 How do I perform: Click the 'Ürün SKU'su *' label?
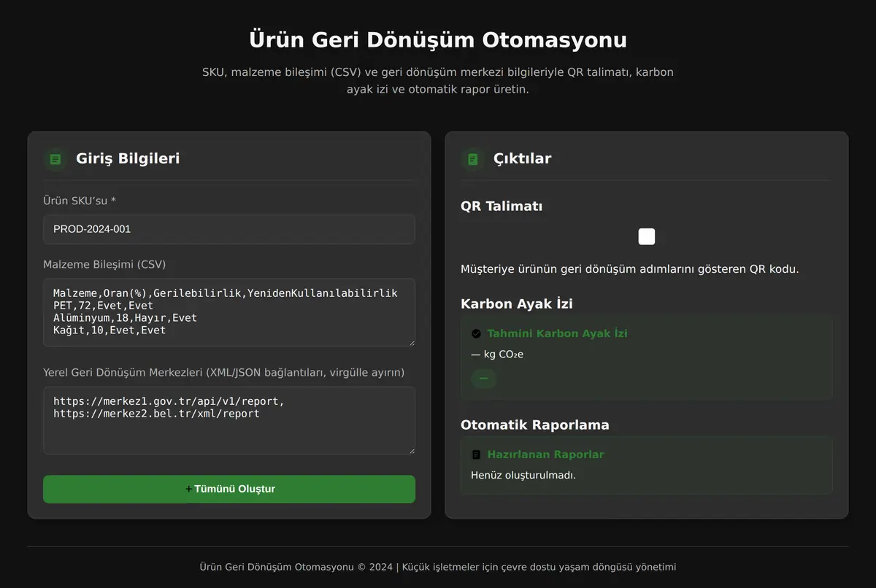coord(80,201)
